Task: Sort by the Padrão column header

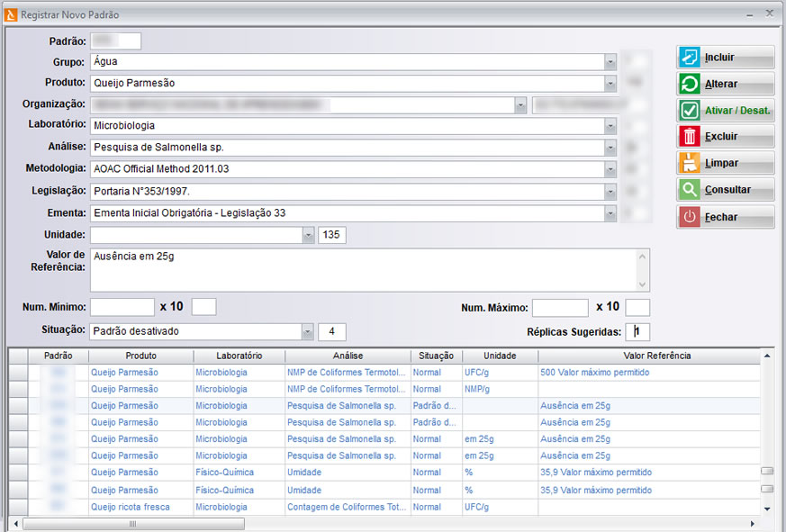Action: (x=59, y=356)
